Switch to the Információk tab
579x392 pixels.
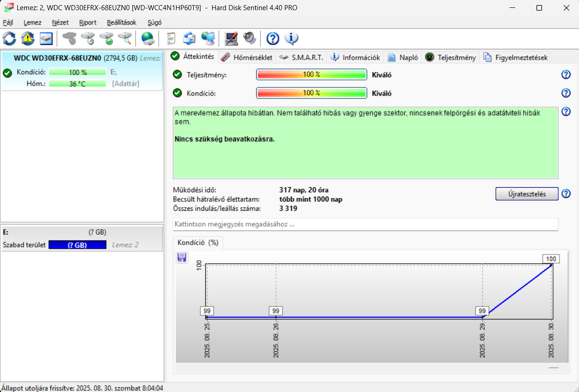355,57
